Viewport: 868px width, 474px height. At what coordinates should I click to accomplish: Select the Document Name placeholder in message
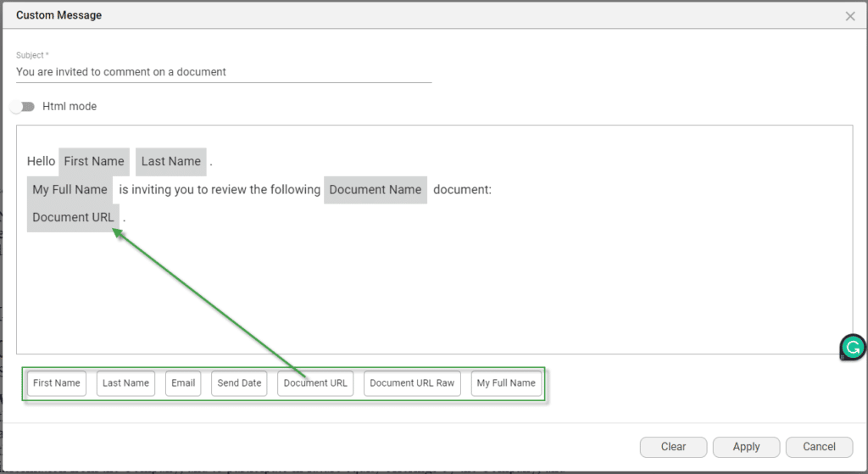coord(375,190)
